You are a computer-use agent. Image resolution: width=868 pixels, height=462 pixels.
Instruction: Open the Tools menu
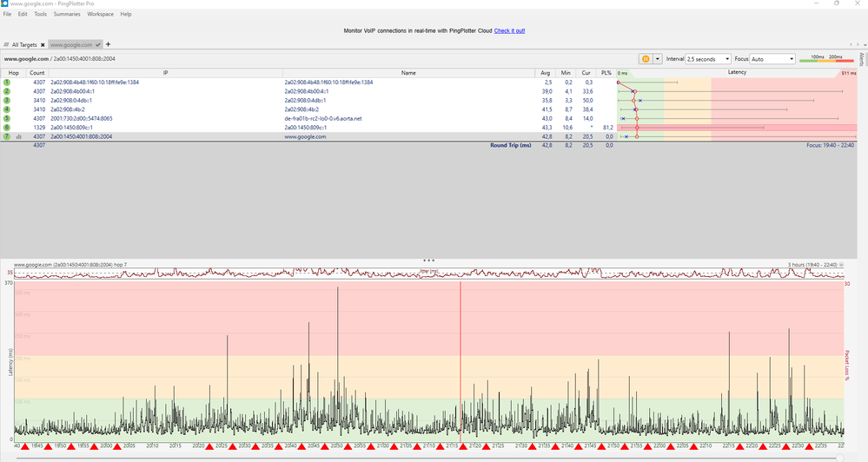coord(41,14)
